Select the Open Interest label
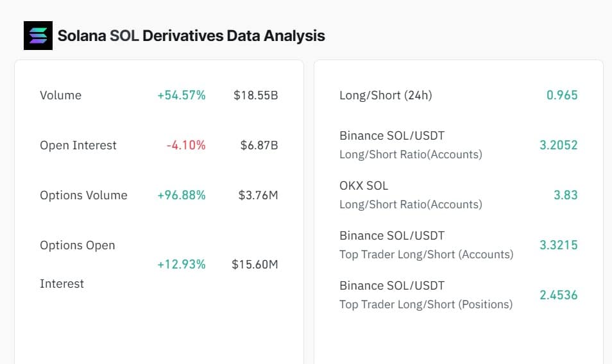The width and height of the screenshot is (612, 364). tap(78, 145)
